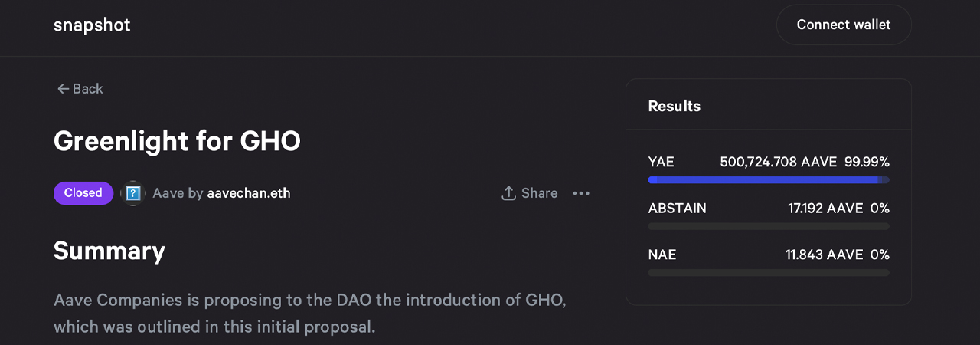Click the 500,724.708 AAVE vote total
Viewport: 980px width, 345px height.
pos(778,162)
